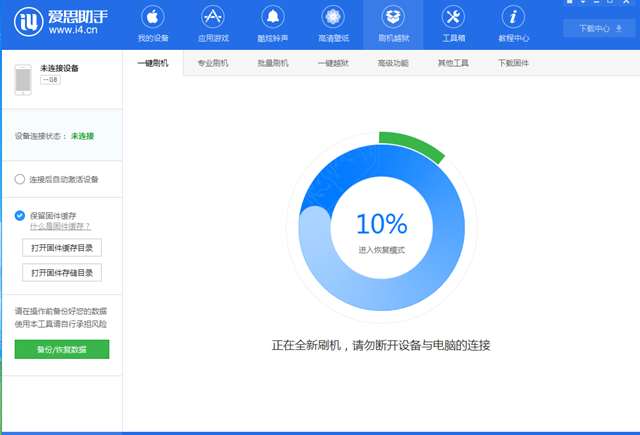Open the Download Firmware (下载固件) tab
The width and height of the screenshot is (640, 435).
click(513, 63)
